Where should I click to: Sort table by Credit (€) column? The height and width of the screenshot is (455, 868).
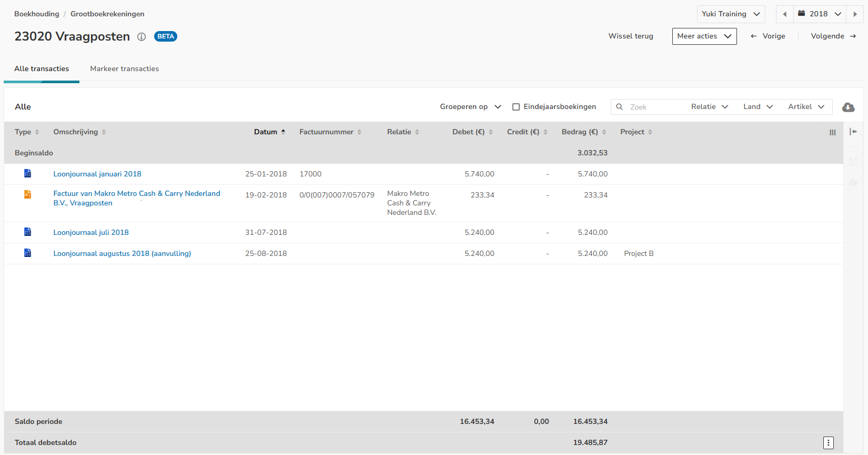tap(527, 132)
